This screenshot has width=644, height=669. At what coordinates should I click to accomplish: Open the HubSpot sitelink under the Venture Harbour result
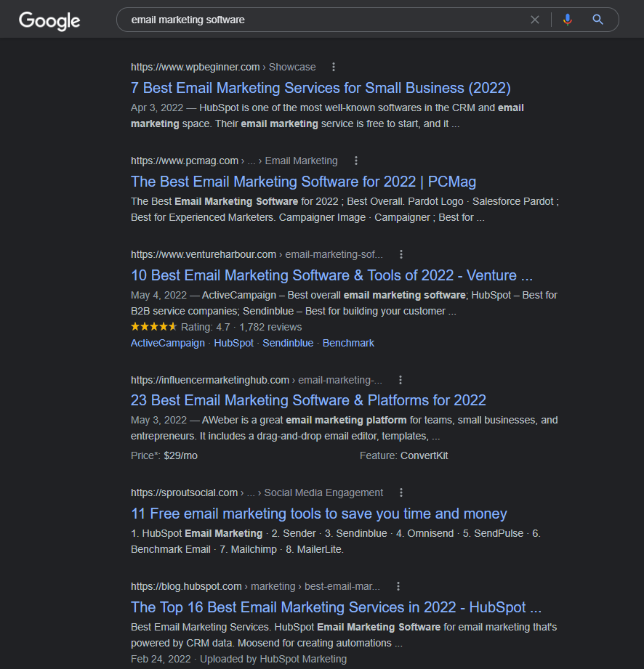pyautogui.click(x=233, y=342)
